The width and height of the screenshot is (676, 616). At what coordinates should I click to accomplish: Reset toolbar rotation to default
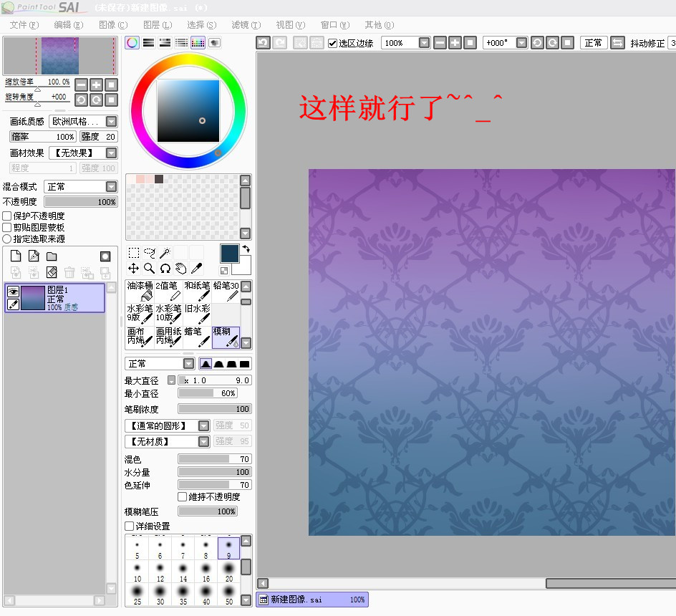tap(568, 43)
